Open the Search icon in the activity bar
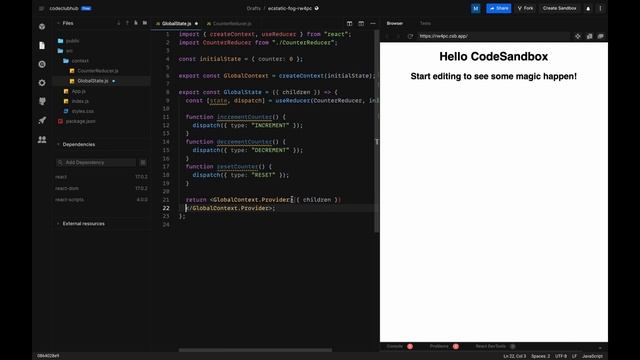The width and height of the screenshot is (640, 360). tap(42, 64)
